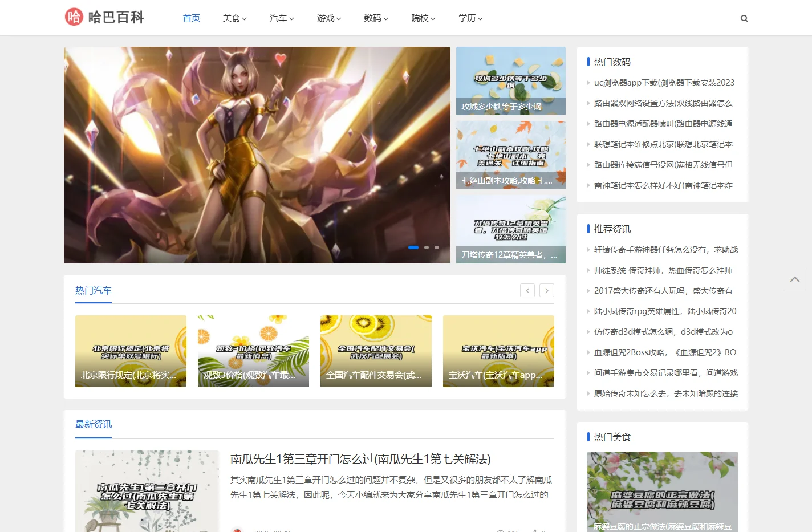Open link 路由器连接满信号没网
Image resolution: width=812 pixels, height=532 pixels.
click(663, 165)
